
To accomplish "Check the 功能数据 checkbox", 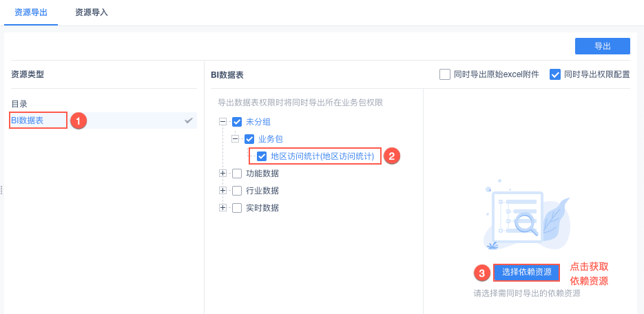I will pos(237,174).
